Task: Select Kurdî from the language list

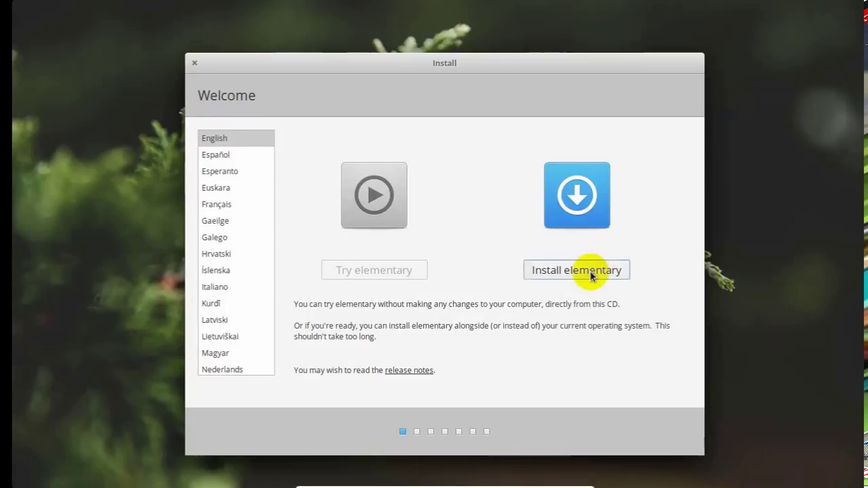Action: (x=236, y=303)
